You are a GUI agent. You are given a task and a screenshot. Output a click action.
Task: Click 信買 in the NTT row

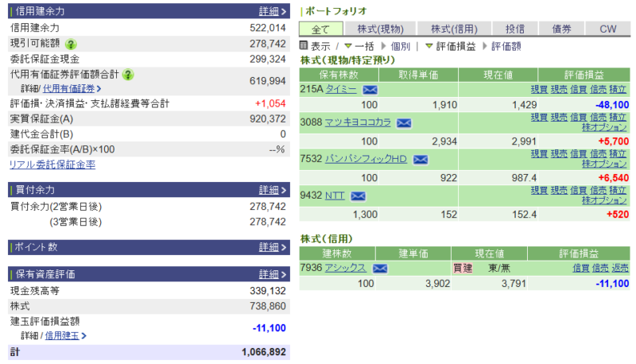click(579, 191)
